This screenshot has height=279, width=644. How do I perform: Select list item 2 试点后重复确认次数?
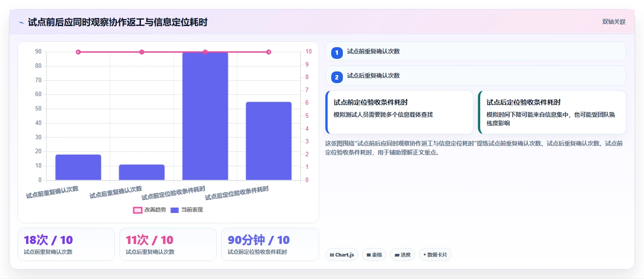(476, 75)
